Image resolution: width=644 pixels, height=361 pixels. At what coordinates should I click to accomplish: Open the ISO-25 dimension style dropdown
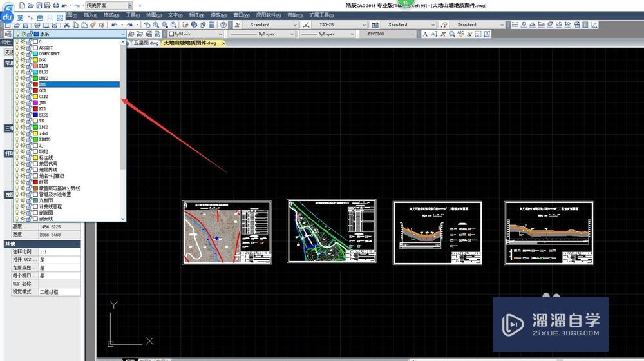click(x=364, y=25)
